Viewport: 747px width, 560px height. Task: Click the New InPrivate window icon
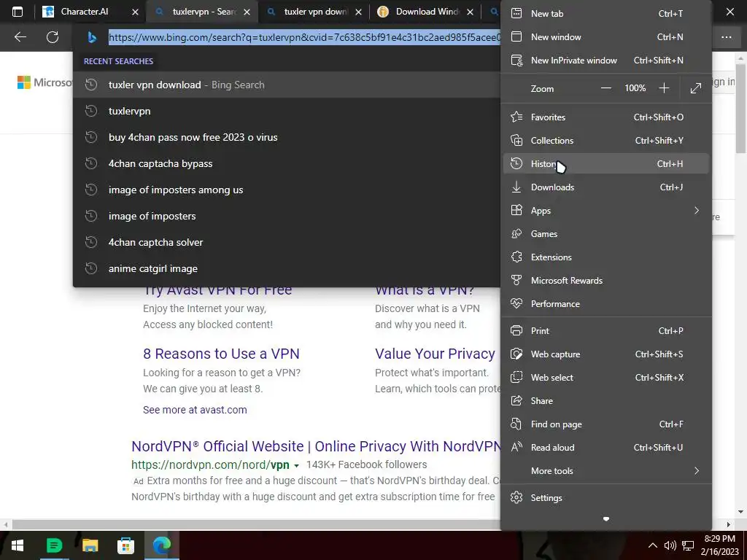pyautogui.click(x=516, y=60)
